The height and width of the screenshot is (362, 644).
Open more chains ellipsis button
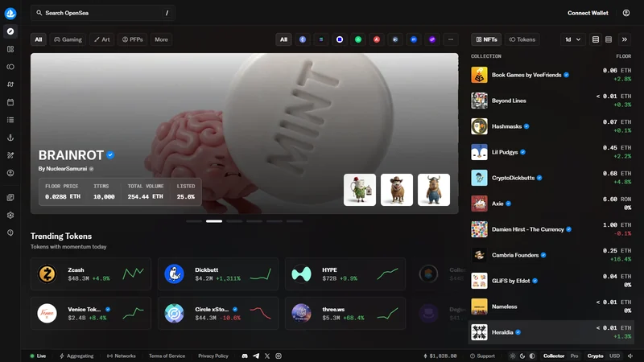pyautogui.click(x=451, y=39)
